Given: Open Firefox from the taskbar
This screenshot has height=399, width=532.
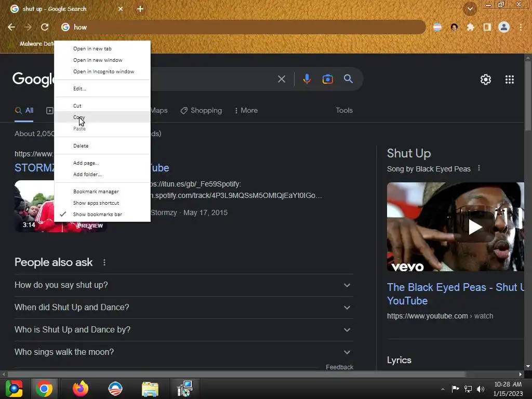Looking at the screenshot, I should pos(81,389).
